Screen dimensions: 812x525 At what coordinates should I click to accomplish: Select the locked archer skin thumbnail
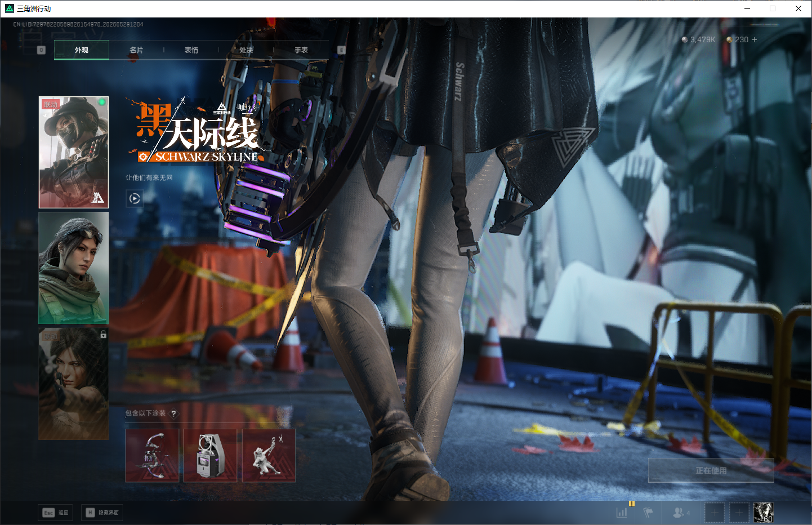pos(74,384)
